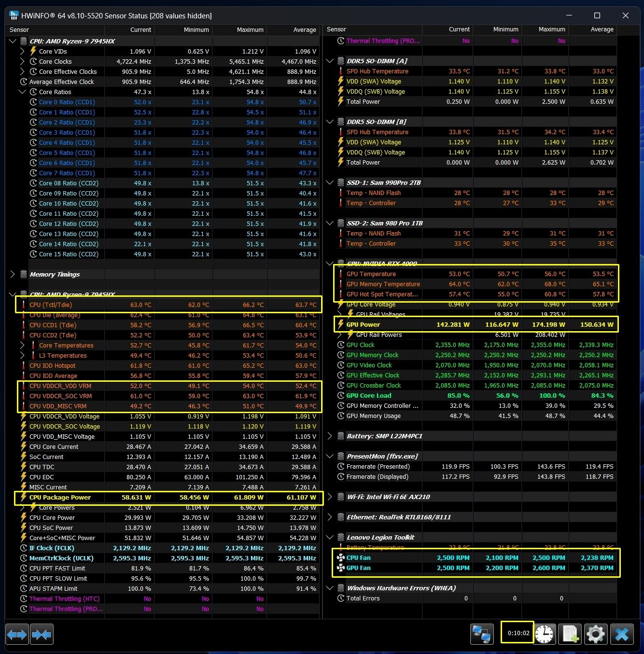Click the left pane Maximum column header

pyautogui.click(x=239, y=29)
